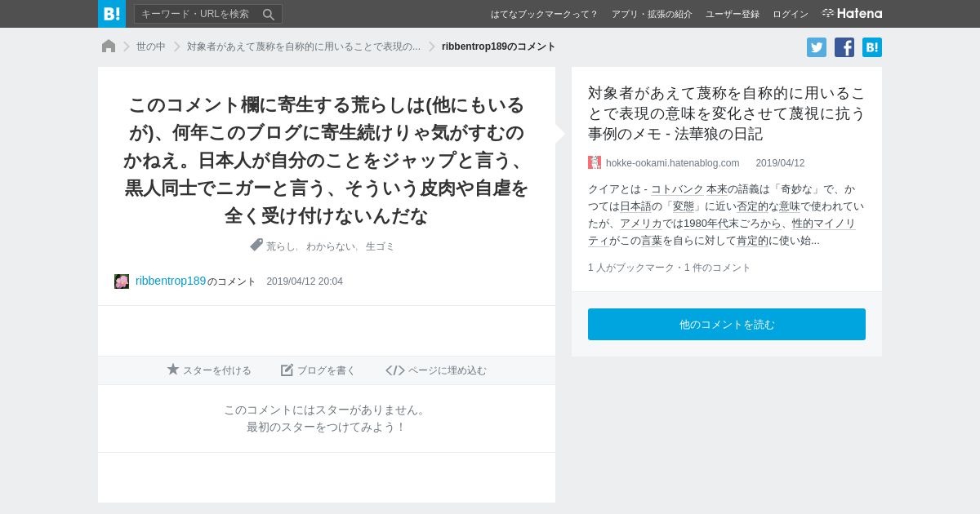Click 他のコメントを読む button
Image resolution: width=980 pixels, height=514 pixels.
[x=727, y=324]
